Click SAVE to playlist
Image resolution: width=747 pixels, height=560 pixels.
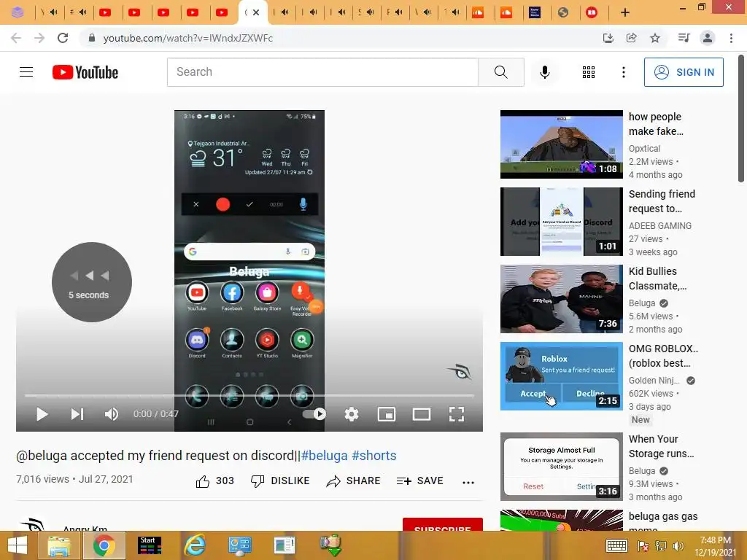419,481
